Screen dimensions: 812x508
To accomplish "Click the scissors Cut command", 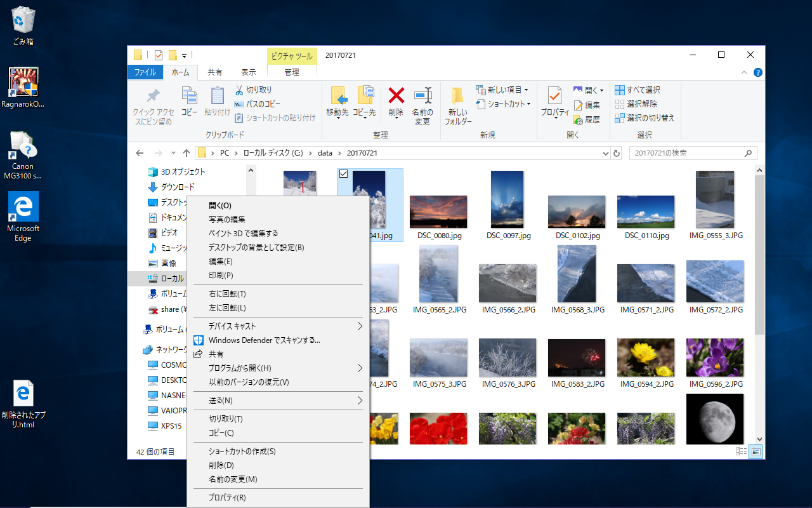I will pos(253,90).
